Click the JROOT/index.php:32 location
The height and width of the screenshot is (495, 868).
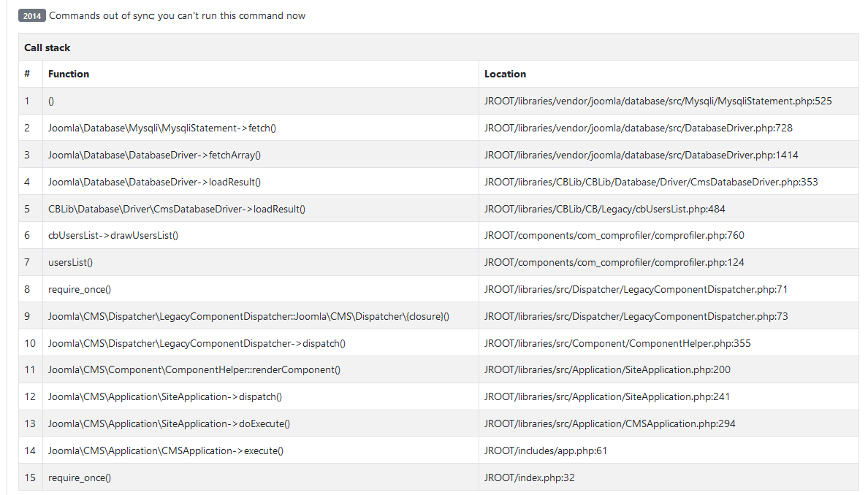point(529,477)
